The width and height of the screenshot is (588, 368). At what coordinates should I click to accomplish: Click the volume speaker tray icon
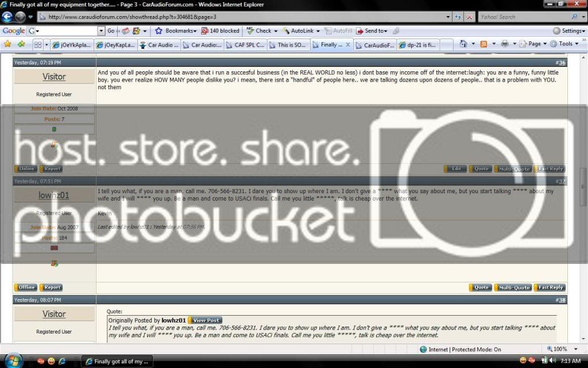pos(553,361)
